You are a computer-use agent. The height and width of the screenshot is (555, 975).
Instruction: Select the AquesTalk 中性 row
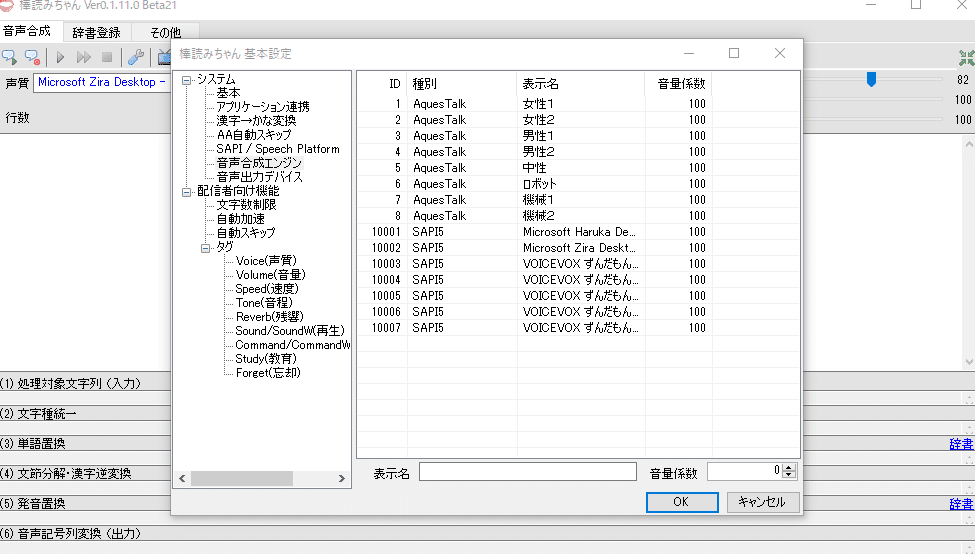click(x=535, y=168)
